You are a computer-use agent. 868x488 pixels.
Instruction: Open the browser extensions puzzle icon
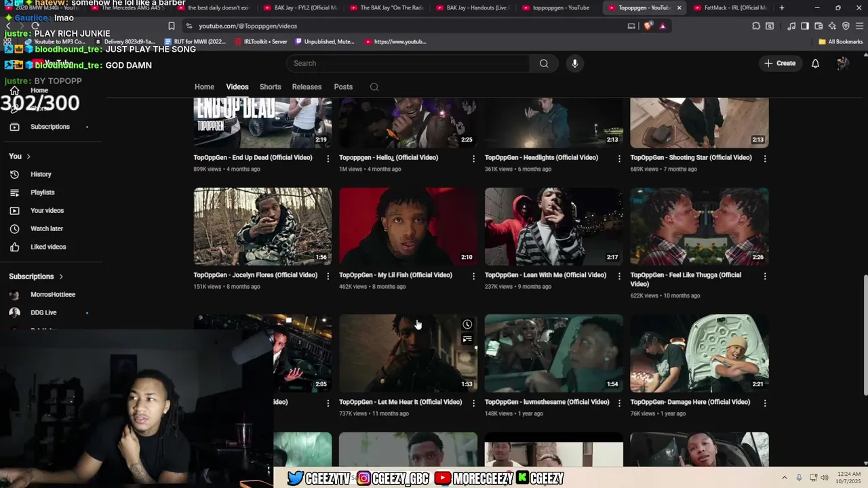coord(755,26)
